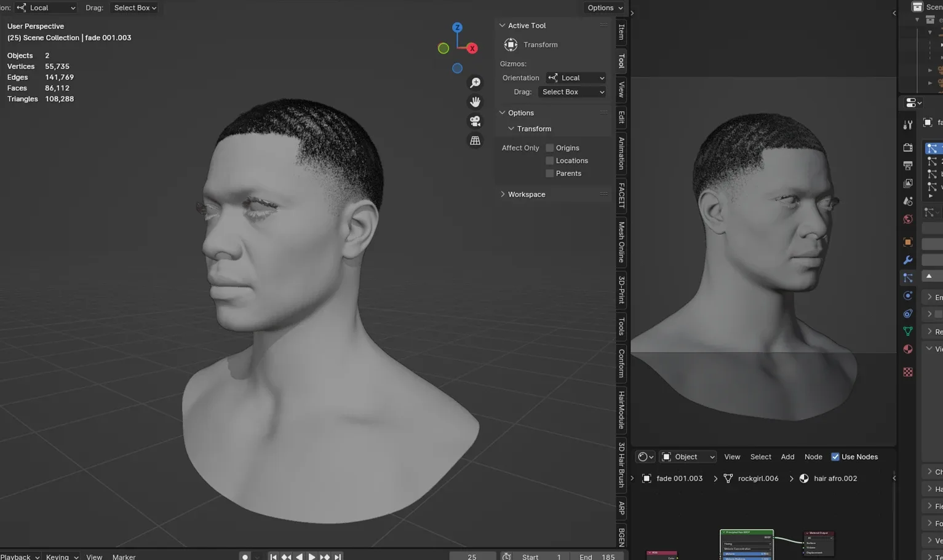
Task: Click the camera view icon in the viewport
Action: [x=475, y=121]
